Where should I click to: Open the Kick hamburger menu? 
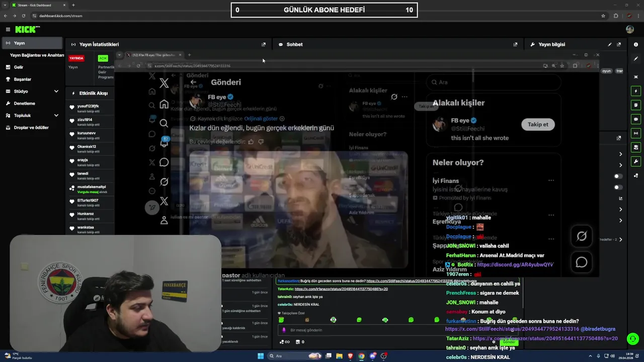(8, 30)
